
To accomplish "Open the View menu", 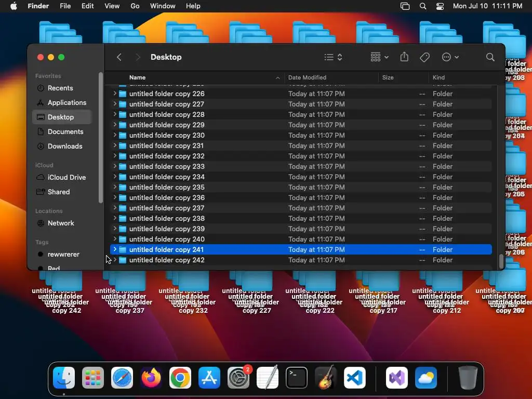I will click(x=112, y=6).
